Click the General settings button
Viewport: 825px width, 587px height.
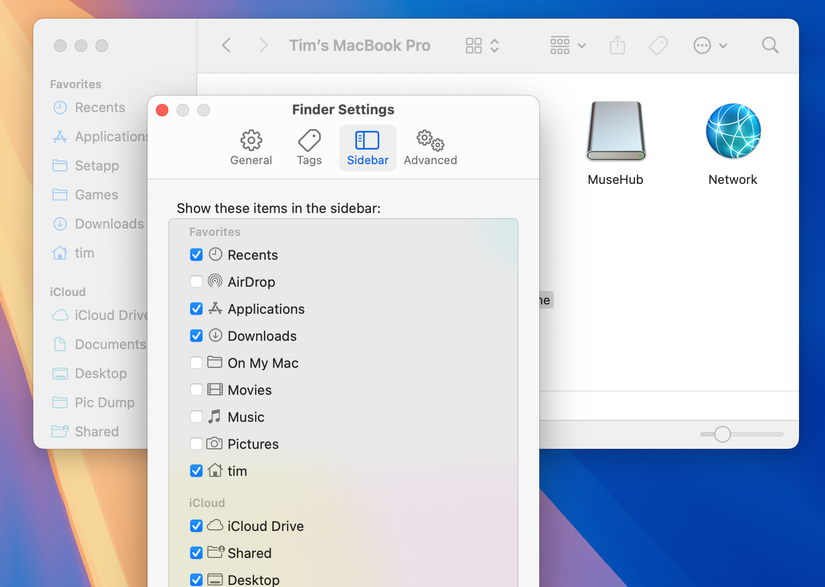(x=251, y=146)
